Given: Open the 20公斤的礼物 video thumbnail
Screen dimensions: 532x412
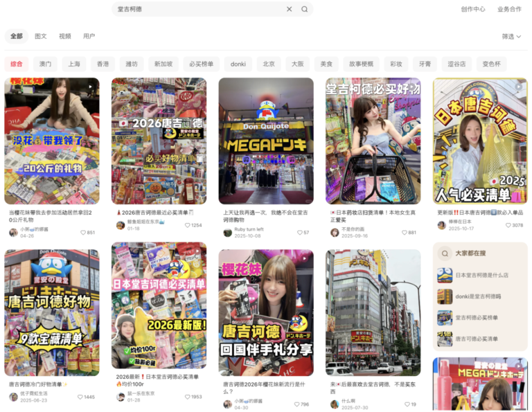Looking at the screenshot, I should [x=52, y=141].
